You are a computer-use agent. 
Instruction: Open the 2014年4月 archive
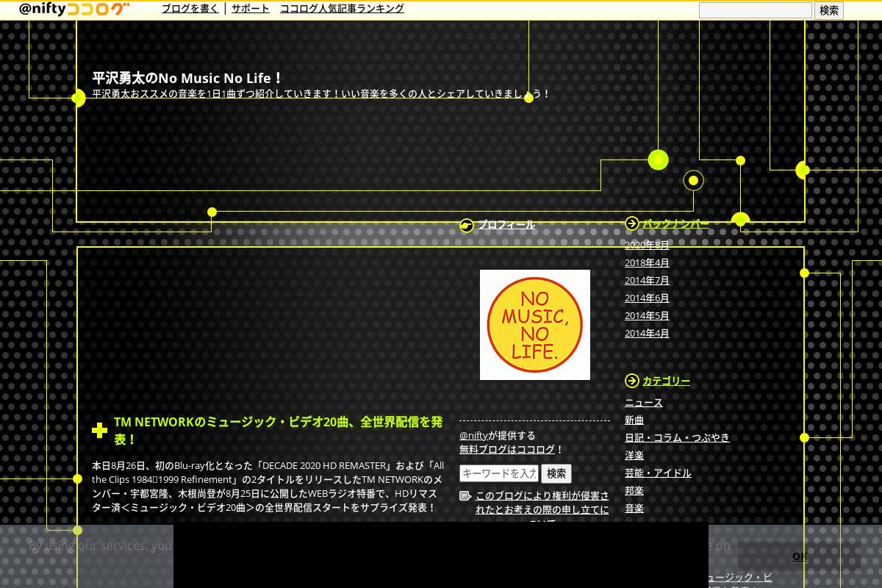(x=647, y=333)
